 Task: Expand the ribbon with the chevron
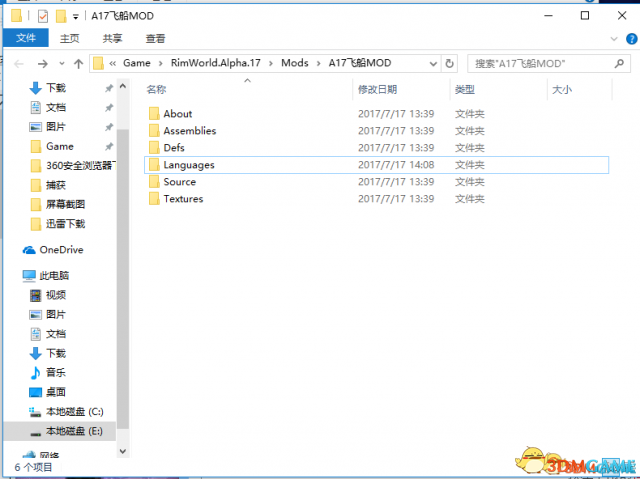(614, 39)
